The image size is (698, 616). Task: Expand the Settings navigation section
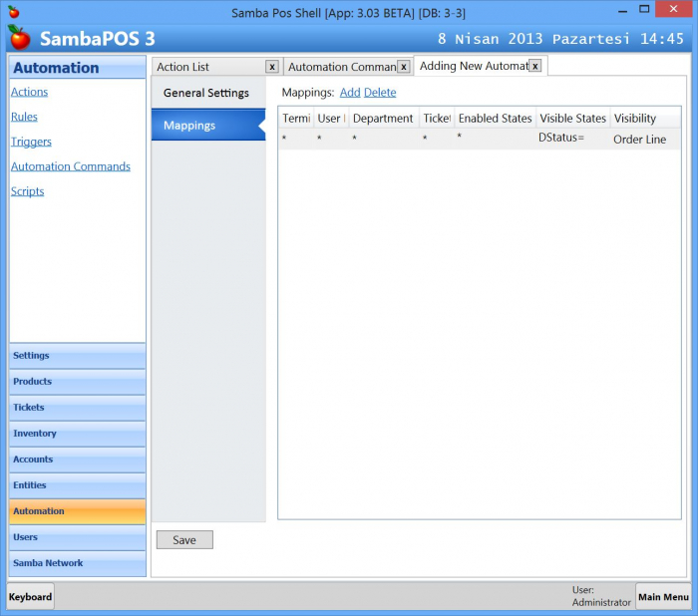pos(78,356)
